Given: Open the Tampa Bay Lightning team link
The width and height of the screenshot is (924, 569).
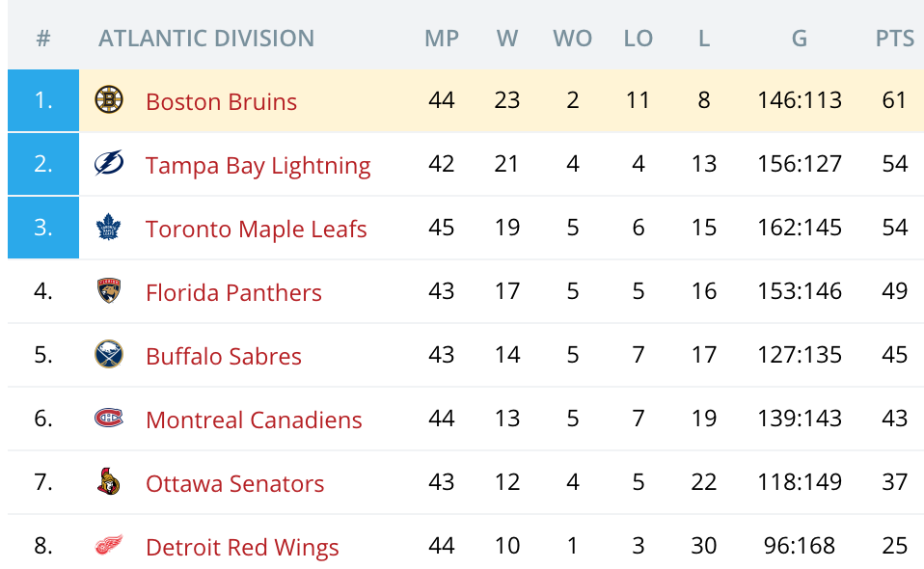Looking at the screenshot, I should (258, 165).
